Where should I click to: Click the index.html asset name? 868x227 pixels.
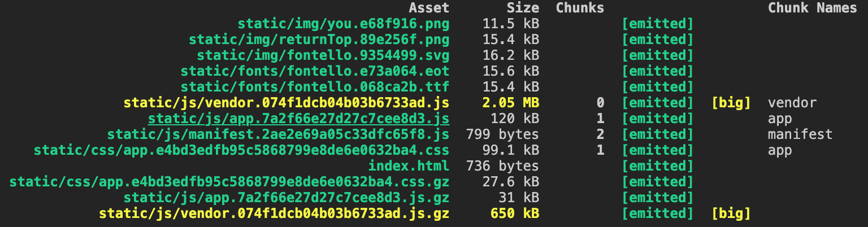409,166
